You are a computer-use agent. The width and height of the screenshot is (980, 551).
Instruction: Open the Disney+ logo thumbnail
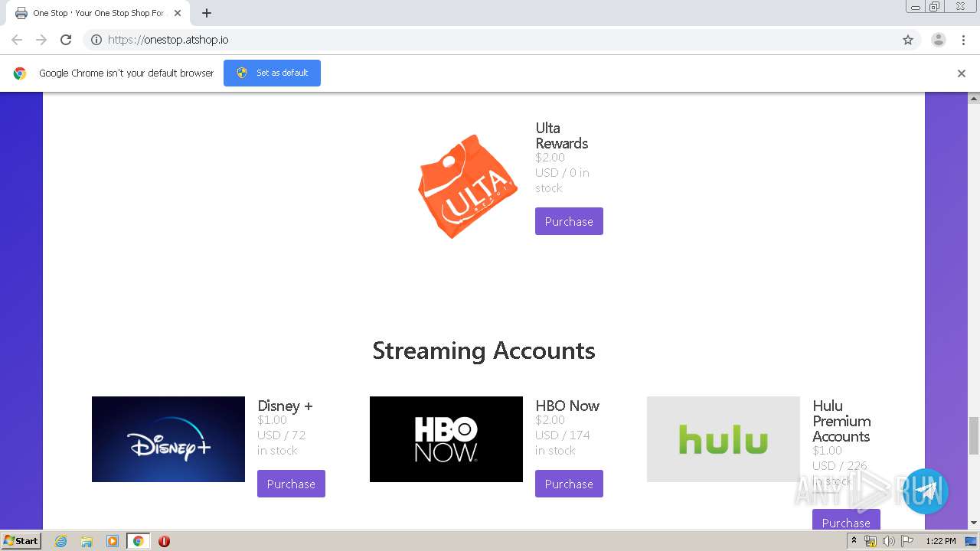[168, 439]
